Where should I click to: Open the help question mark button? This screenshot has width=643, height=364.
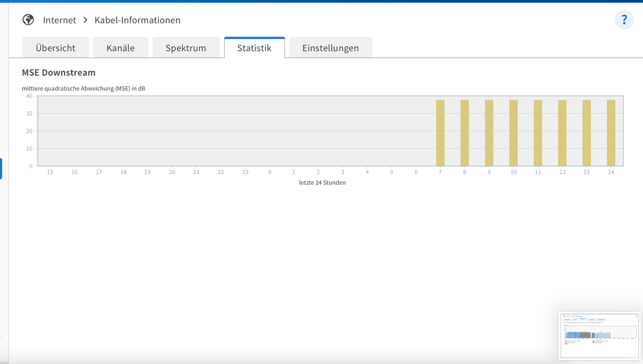pyautogui.click(x=624, y=20)
